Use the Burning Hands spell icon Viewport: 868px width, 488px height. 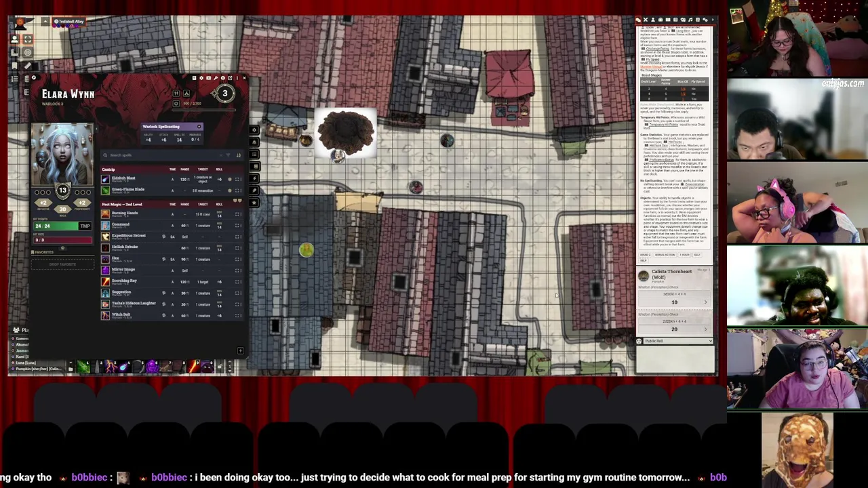pyautogui.click(x=105, y=213)
